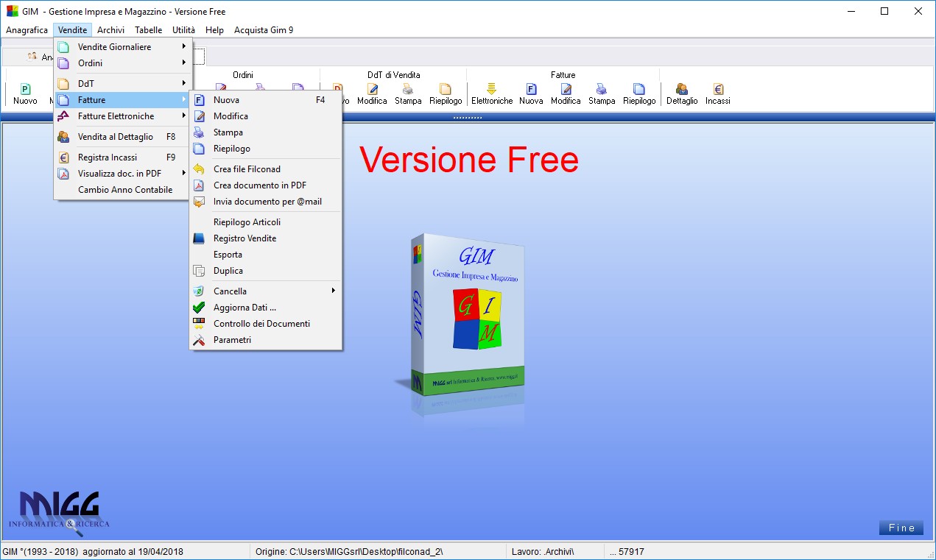Open the Utilità menu

pyautogui.click(x=184, y=30)
